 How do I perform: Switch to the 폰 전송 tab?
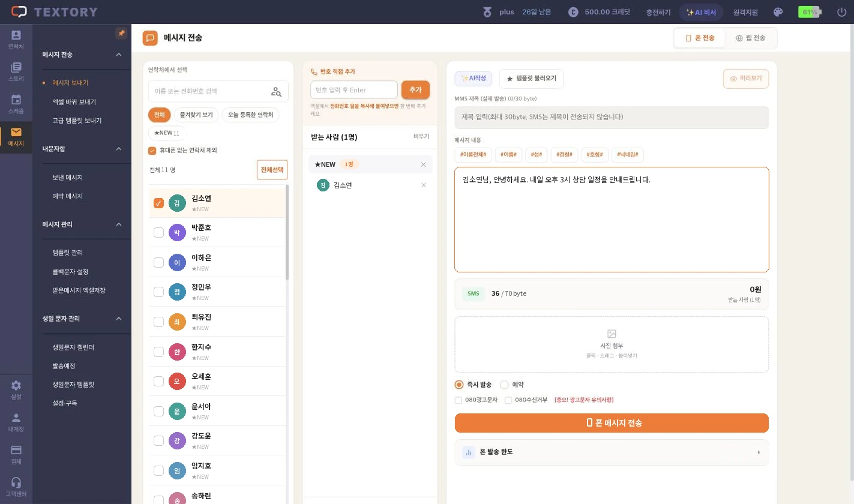pos(700,38)
